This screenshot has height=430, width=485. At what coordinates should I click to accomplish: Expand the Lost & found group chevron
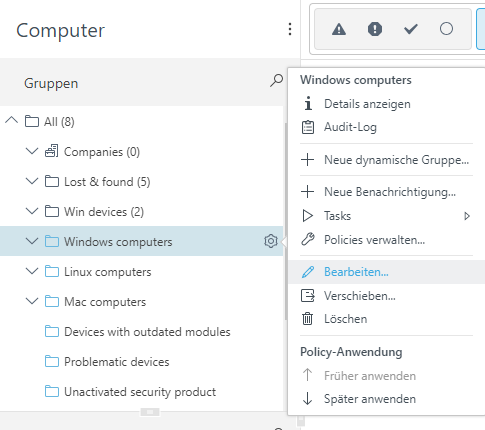[32, 181]
